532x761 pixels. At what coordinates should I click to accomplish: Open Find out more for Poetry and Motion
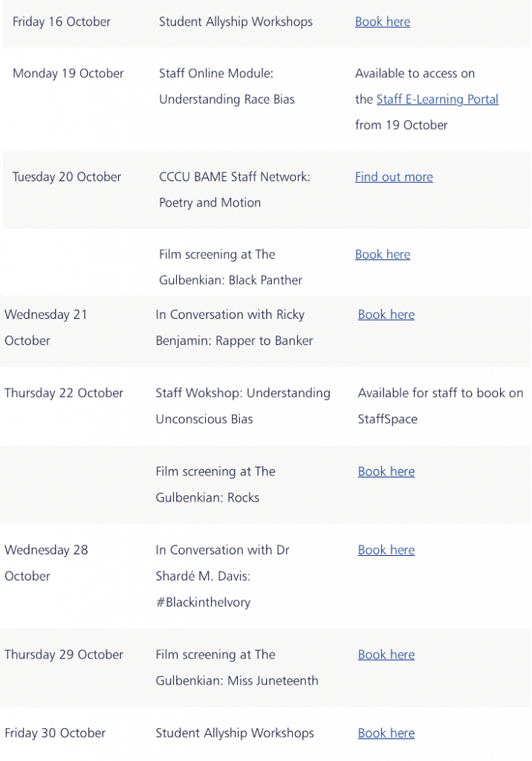point(394,177)
